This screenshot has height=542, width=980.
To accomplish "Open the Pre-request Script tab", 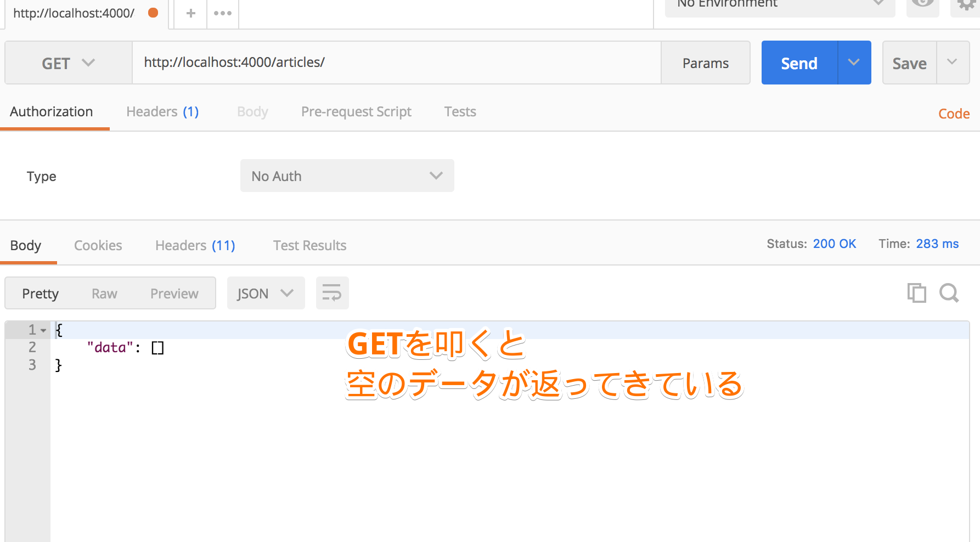I will pyautogui.click(x=356, y=112).
